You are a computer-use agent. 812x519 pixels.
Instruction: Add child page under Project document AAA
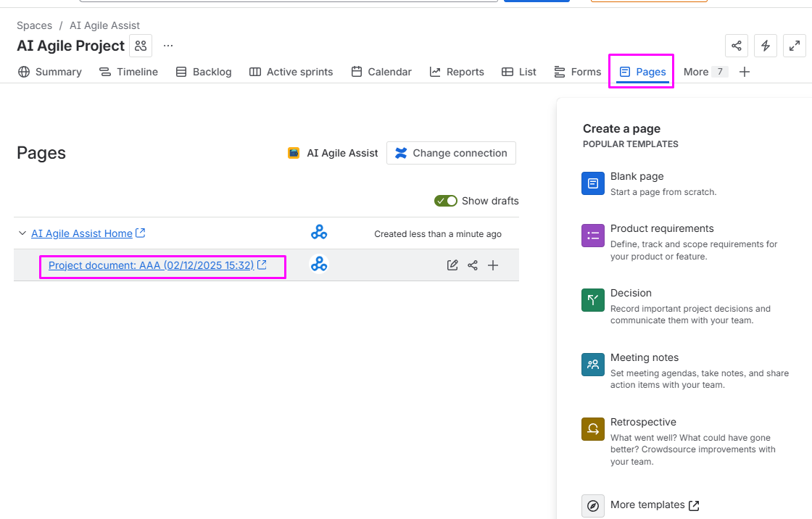(493, 265)
